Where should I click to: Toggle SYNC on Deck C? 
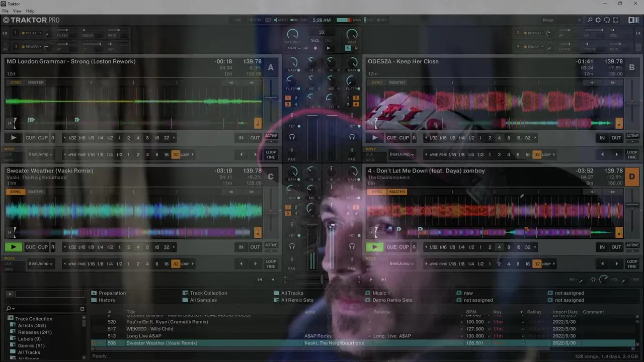16,192
